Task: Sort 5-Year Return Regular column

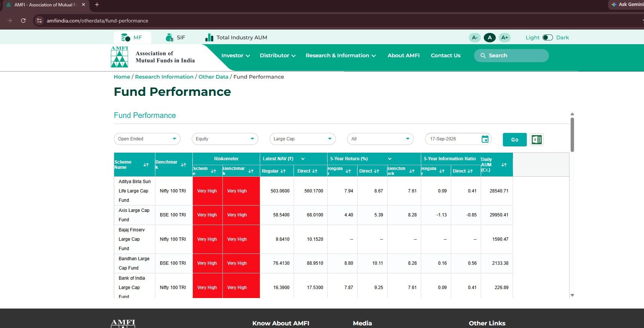Action: 348,171
